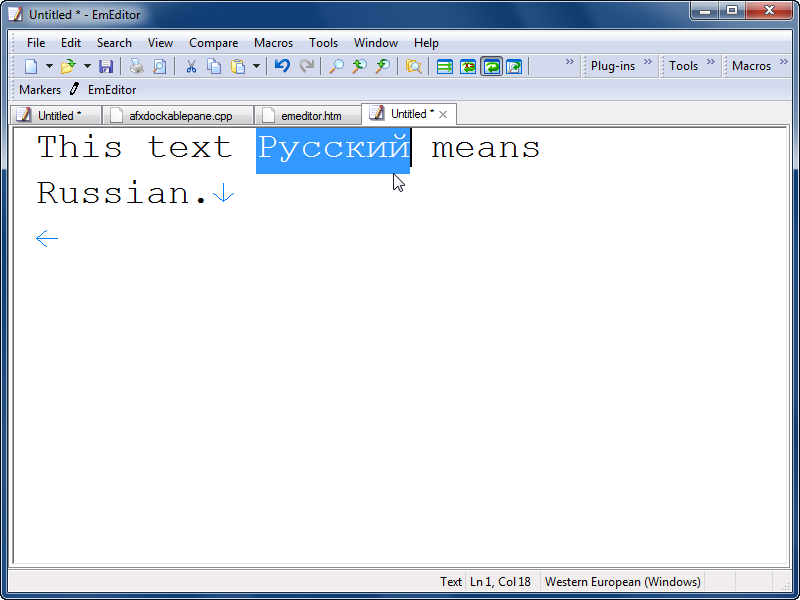Viewport: 800px width, 600px height.
Task: Click the highlighted word Русский
Action: coord(333,149)
